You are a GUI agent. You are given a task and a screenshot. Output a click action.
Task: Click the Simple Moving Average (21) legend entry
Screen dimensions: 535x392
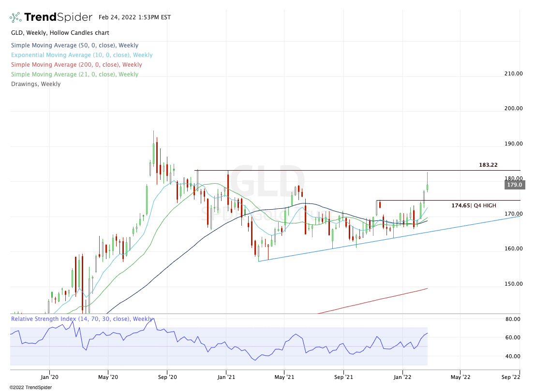coord(74,74)
